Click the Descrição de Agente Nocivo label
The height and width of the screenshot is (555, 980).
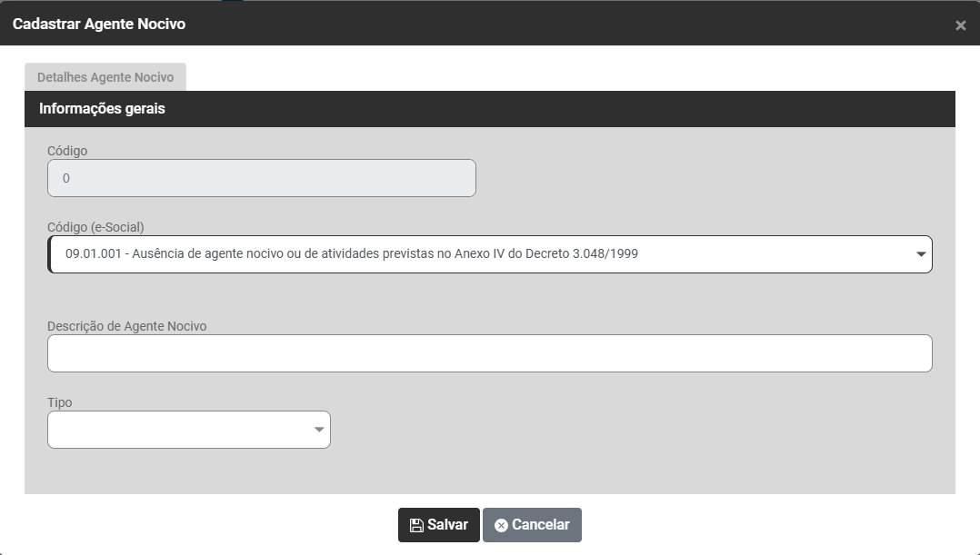(x=127, y=326)
